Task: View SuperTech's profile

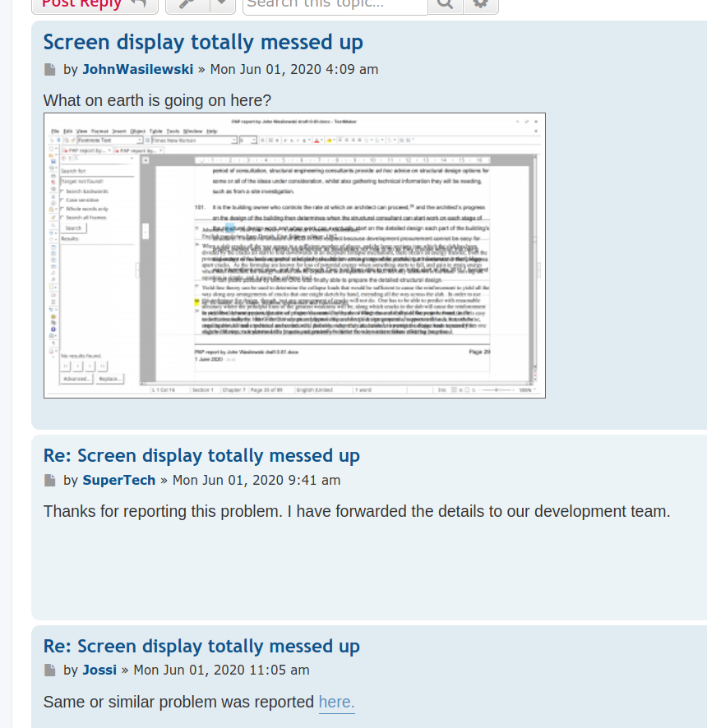Action: (119, 481)
